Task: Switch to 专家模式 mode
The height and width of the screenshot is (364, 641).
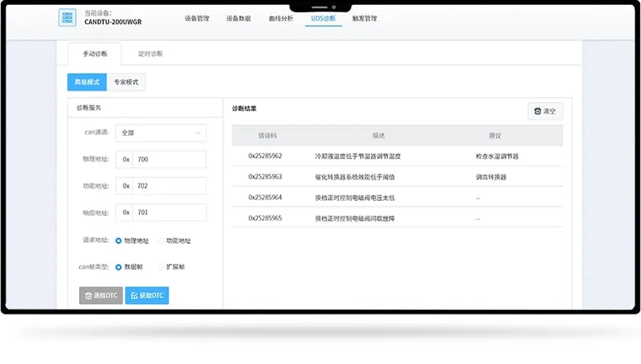Action: 126,82
